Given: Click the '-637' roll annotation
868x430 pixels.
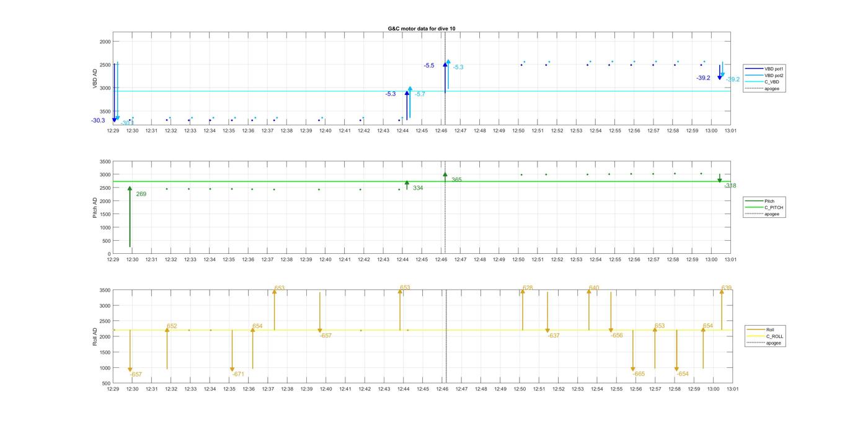Looking at the screenshot, I should (x=554, y=336).
